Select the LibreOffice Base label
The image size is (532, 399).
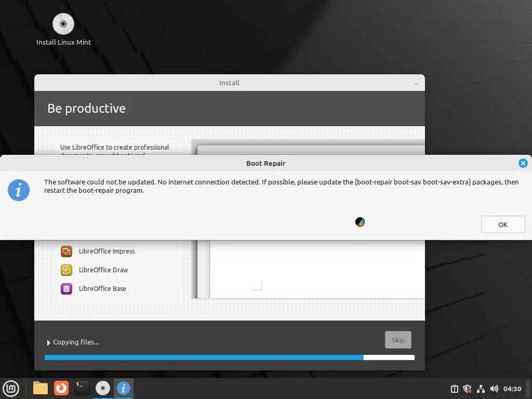click(102, 289)
